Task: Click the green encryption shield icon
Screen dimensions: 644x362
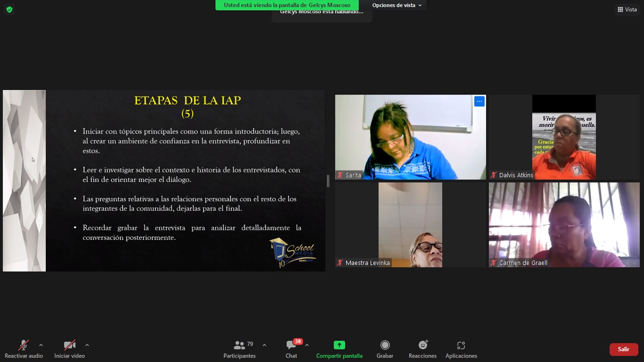Action: (x=9, y=10)
